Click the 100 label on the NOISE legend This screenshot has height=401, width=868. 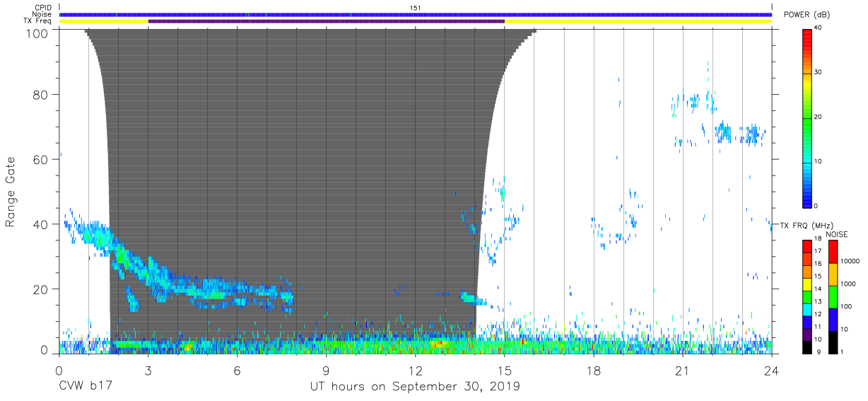846,306
